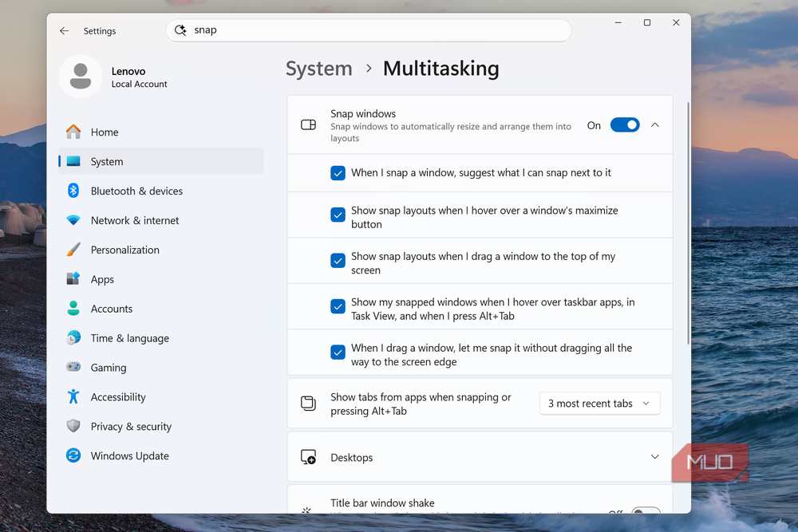Screen dimensions: 798x532
Task: Maximize the Settings window
Action: coord(647,23)
